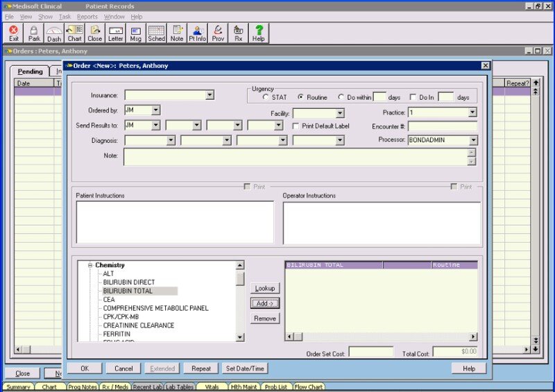This screenshot has height=392, width=555.
Task: Collapse the Chemistry tree node
Action: (90, 265)
